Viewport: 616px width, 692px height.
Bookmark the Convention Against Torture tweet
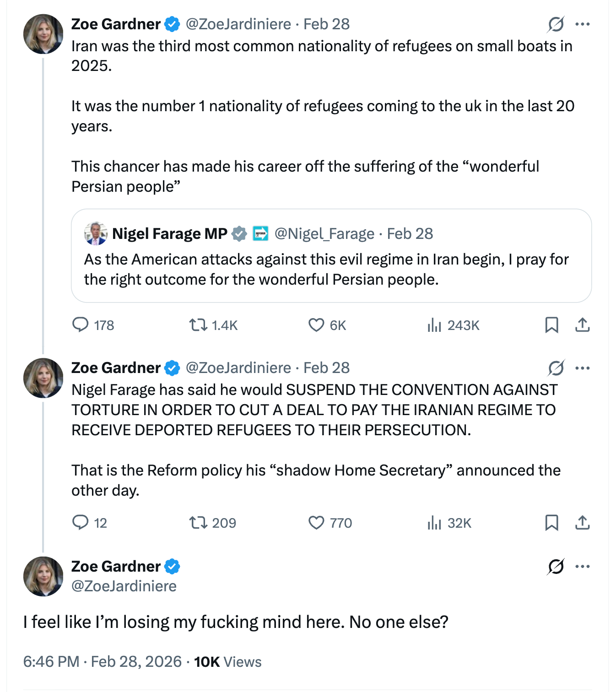551,522
